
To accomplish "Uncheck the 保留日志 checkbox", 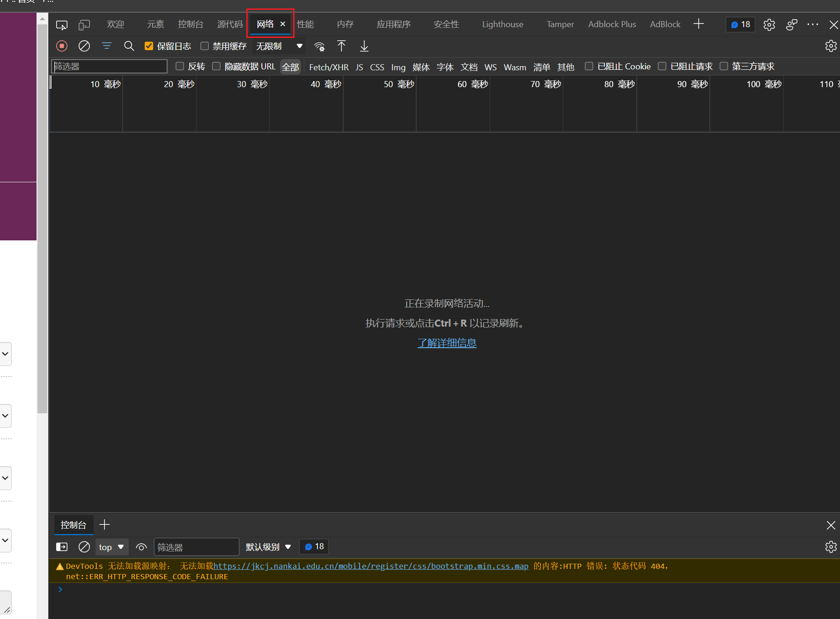I will click(149, 46).
